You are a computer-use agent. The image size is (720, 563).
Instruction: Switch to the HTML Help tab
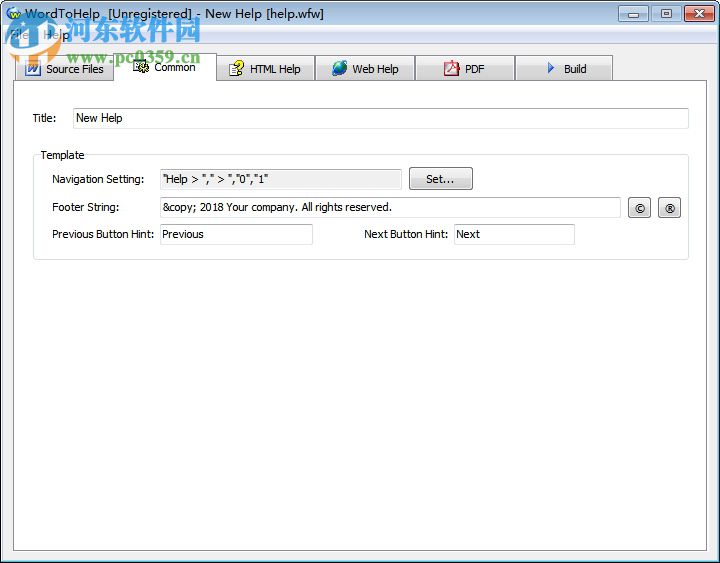click(265, 69)
